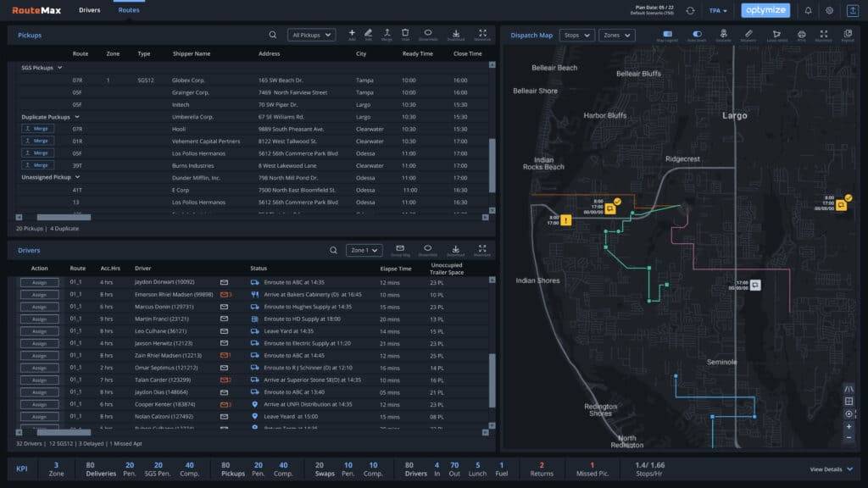The width and height of the screenshot is (868, 488).
Task: Switch to the Routes tab
Action: (x=129, y=10)
